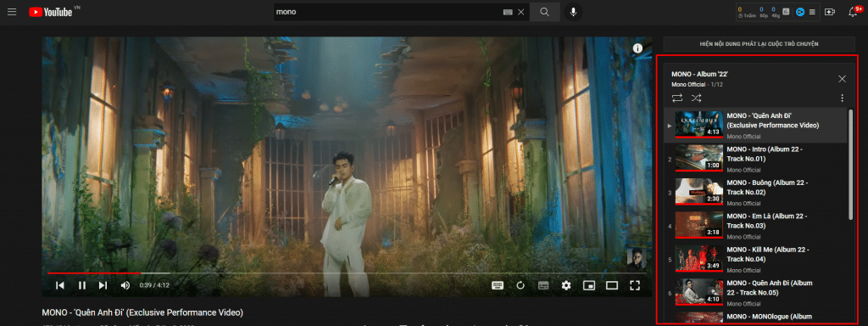
Task: Enter full screen mode
Action: point(634,285)
